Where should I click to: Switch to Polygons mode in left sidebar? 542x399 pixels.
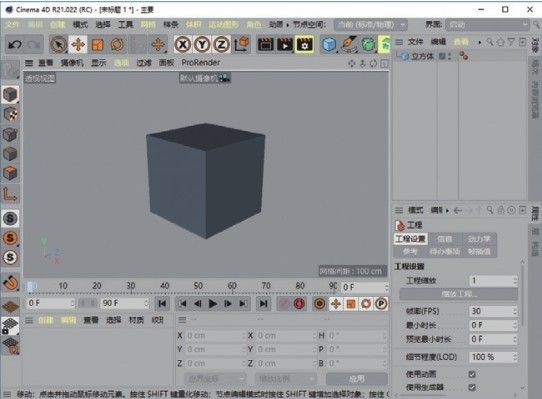click(x=10, y=173)
